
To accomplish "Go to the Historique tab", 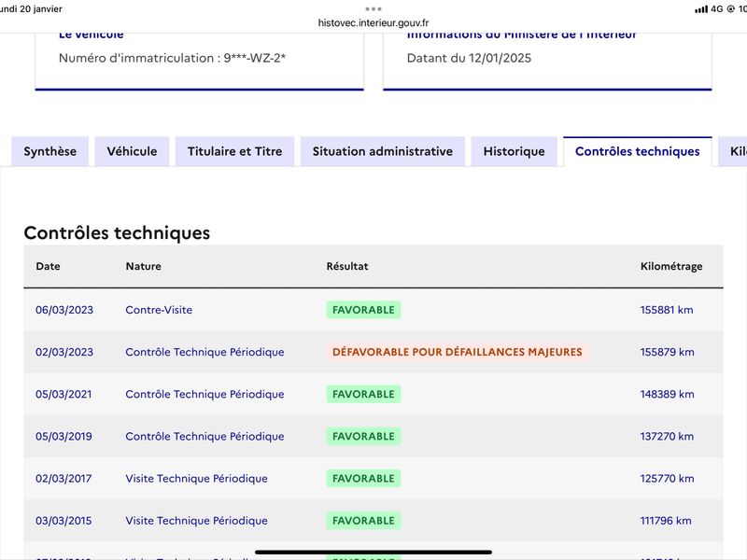I will coord(514,151).
